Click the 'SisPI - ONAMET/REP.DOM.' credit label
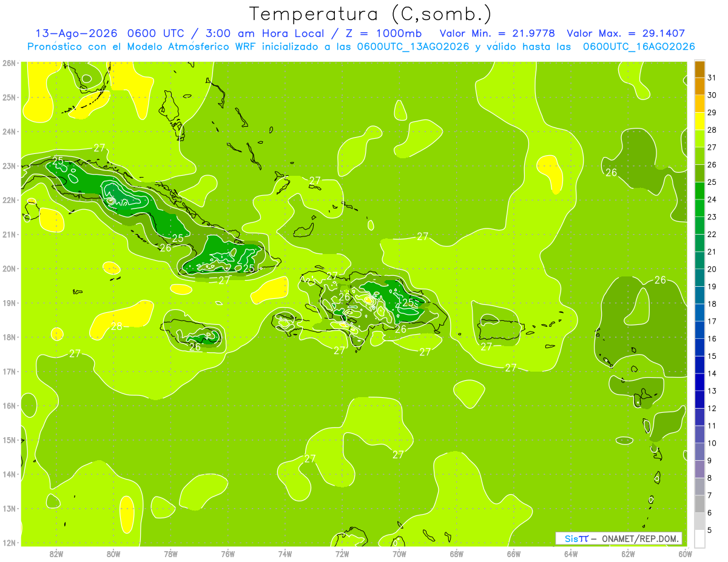 619,538
